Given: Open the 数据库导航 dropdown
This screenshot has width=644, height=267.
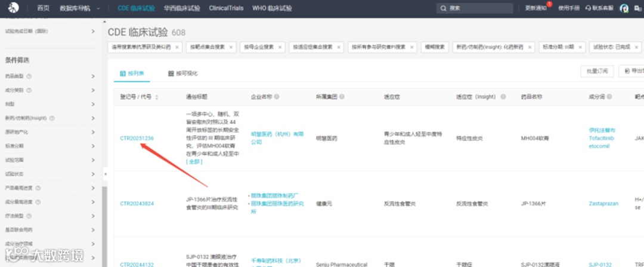Looking at the screenshot, I should pyautogui.click(x=80, y=8).
